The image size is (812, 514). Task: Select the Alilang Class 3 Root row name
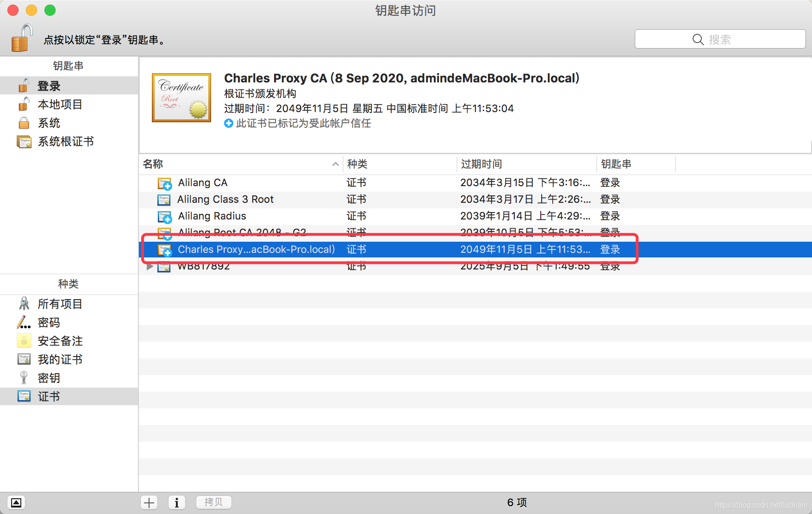pyautogui.click(x=225, y=200)
